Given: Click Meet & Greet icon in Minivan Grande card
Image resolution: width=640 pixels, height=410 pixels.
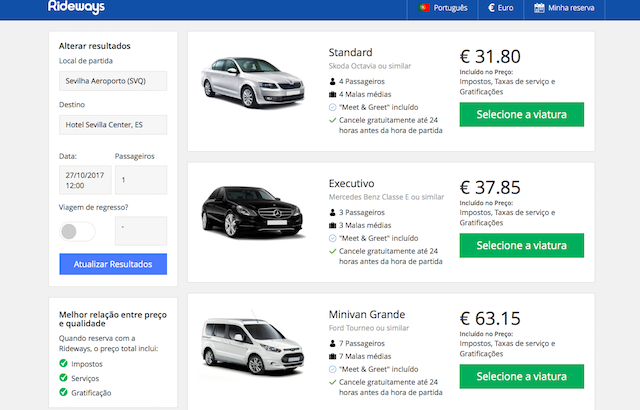Looking at the screenshot, I should tap(332, 369).
